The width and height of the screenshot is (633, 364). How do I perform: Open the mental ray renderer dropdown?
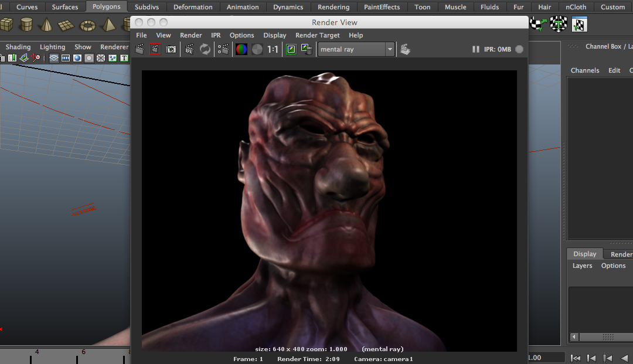356,49
